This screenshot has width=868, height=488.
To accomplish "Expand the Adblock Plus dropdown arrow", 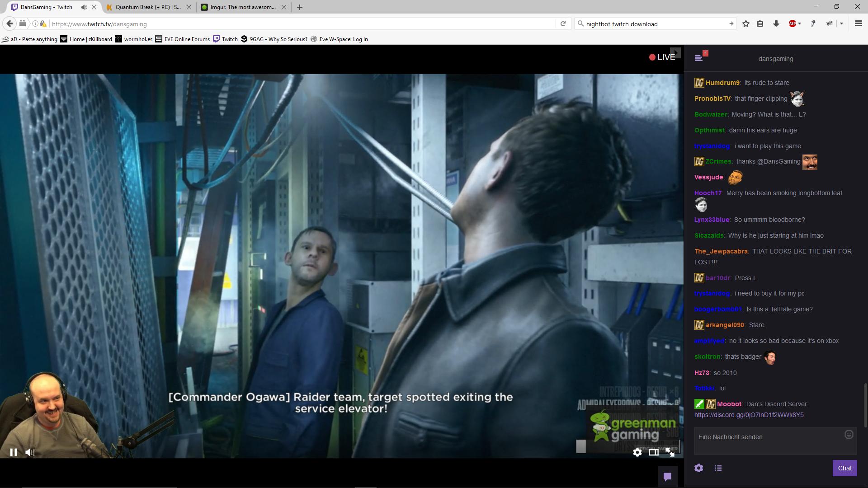I will (x=800, y=24).
